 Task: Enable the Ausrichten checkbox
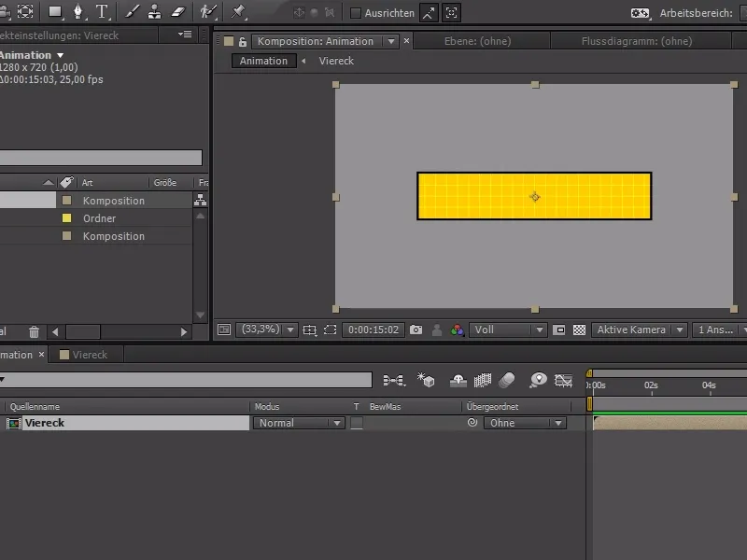(x=355, y=13)
